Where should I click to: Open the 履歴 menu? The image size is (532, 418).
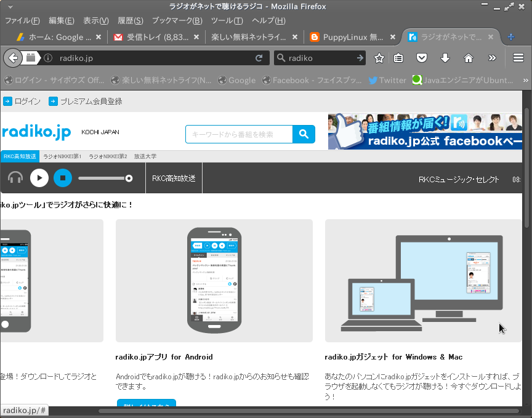tap(130, 20)
